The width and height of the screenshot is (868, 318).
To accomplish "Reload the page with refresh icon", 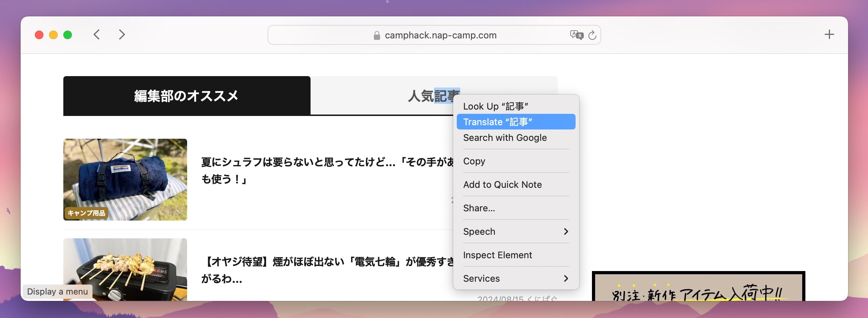I will [x=592, y=35].
